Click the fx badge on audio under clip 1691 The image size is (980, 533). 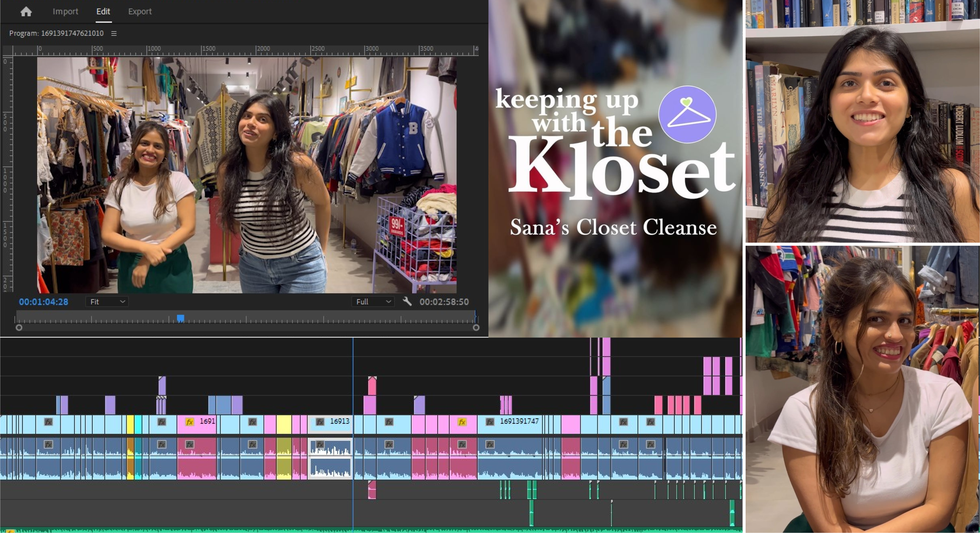(x=189, y=444)
